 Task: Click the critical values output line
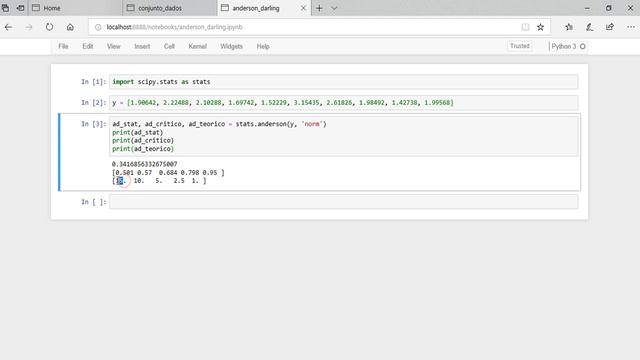pyautogui.click(x=168, y=173)
